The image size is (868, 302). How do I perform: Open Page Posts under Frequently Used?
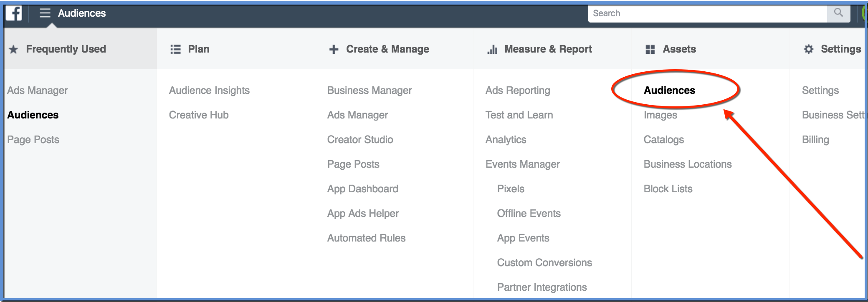click(33, 140)
